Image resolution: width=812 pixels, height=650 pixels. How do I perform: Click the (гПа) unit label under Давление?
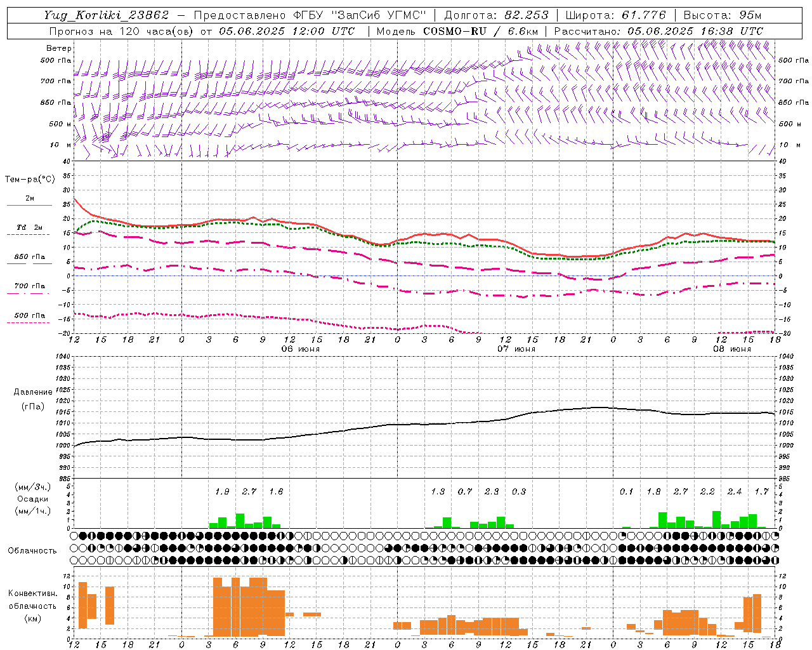[33, 407]
